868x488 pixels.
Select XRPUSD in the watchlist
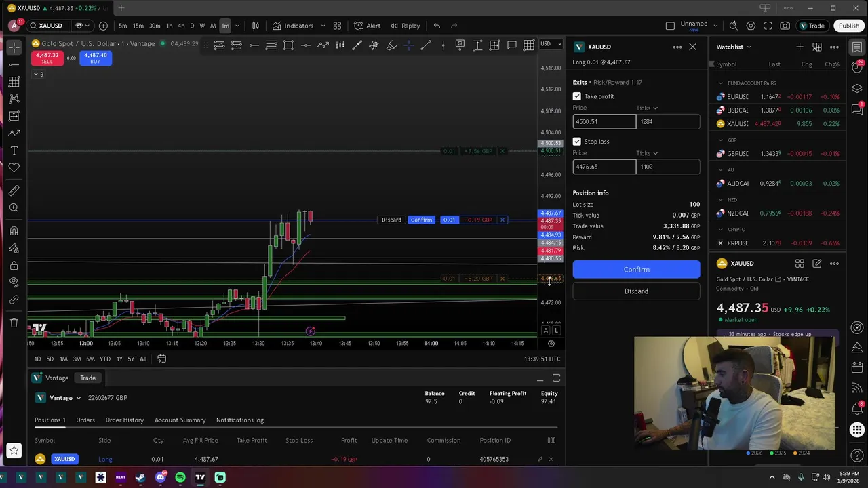[x=778, y=243]
